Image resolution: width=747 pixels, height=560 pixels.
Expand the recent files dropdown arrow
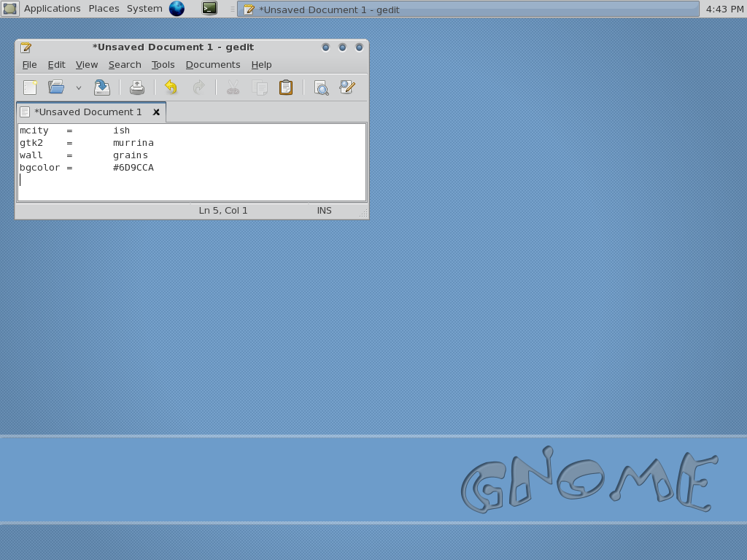click(79, 88)
